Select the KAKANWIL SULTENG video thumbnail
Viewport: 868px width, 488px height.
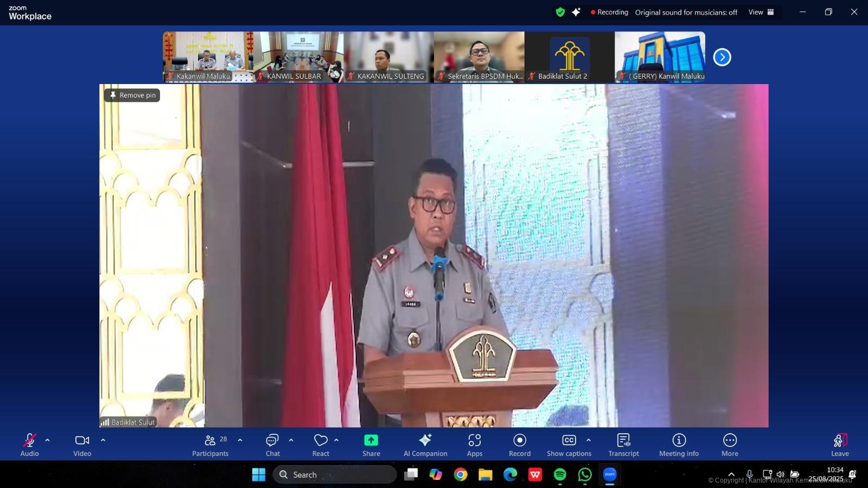(x=388, y=57)
